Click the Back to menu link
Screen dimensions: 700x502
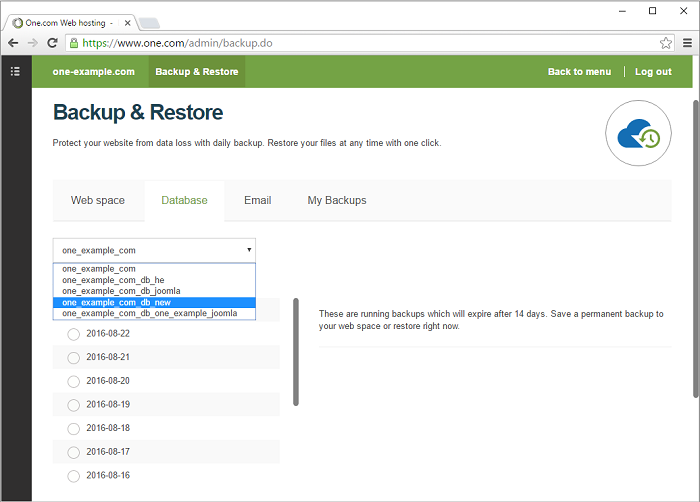point(579,71)
